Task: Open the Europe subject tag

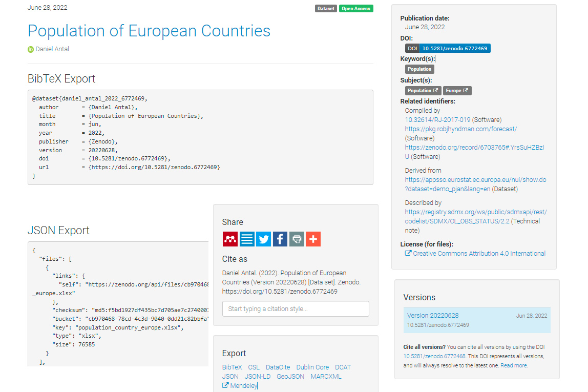Action: (457, 91)
